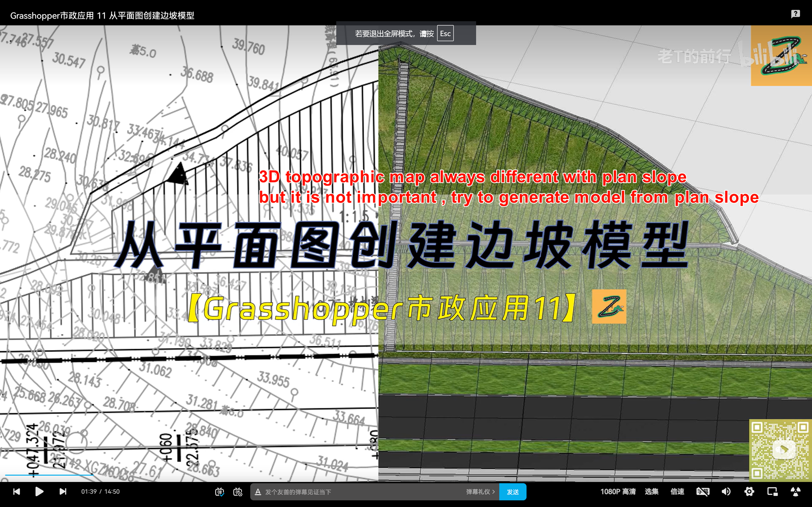The height and width of the screenshot is (507, 812).
Task: Click the QR code thumbnail
Action: click(780, 450)
